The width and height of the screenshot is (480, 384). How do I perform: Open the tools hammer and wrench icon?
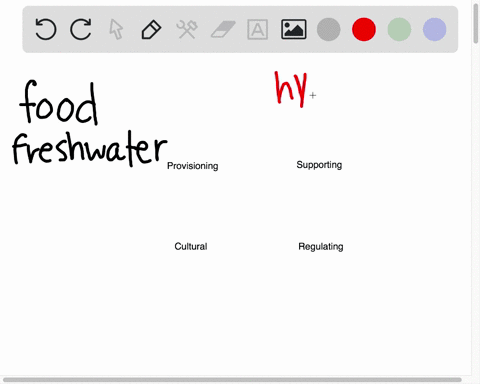(x=187, y=29)
